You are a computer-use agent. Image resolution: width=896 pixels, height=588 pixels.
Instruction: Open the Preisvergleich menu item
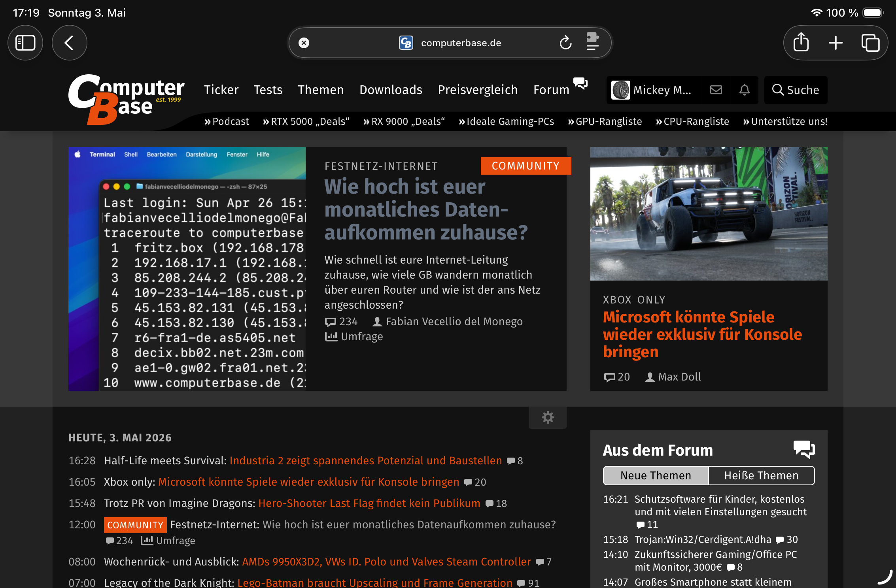click(x=478, y=90)
